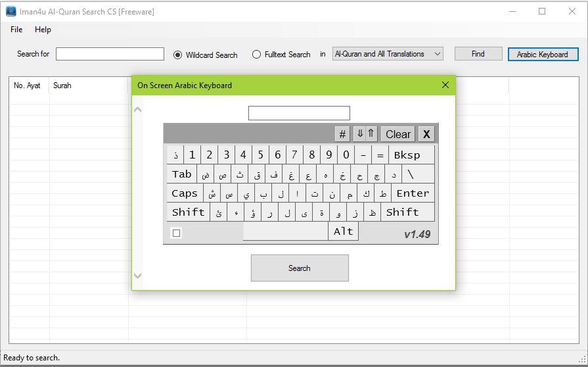Click the Arabic Keyboard button
The image size is (588, 367).
tap(543, 54)
